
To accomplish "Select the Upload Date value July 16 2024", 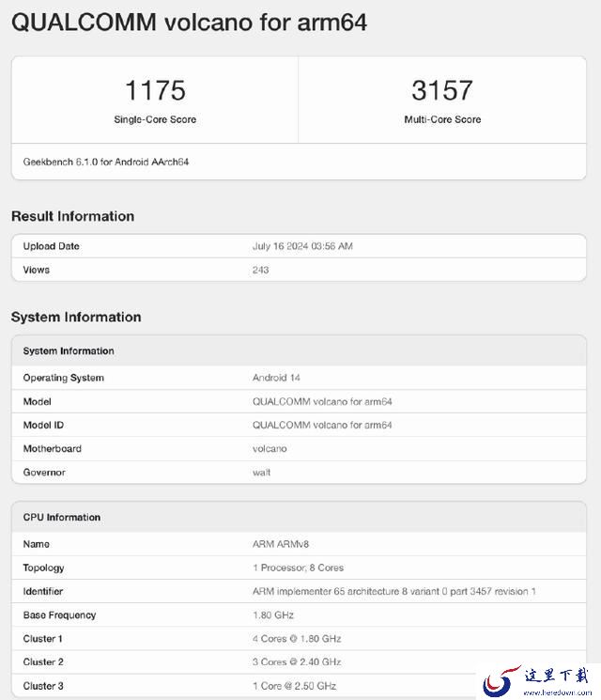I will (302, 246).
